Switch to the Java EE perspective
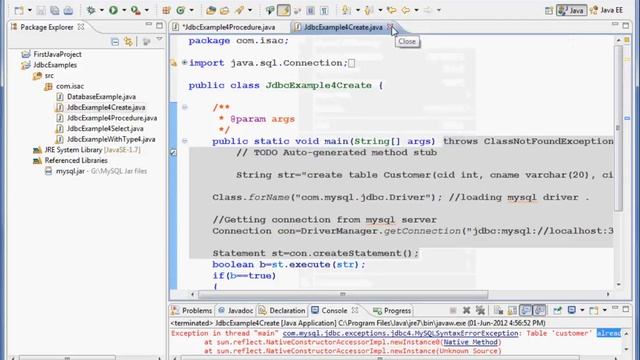640x360 pixels. click(607, 10)
